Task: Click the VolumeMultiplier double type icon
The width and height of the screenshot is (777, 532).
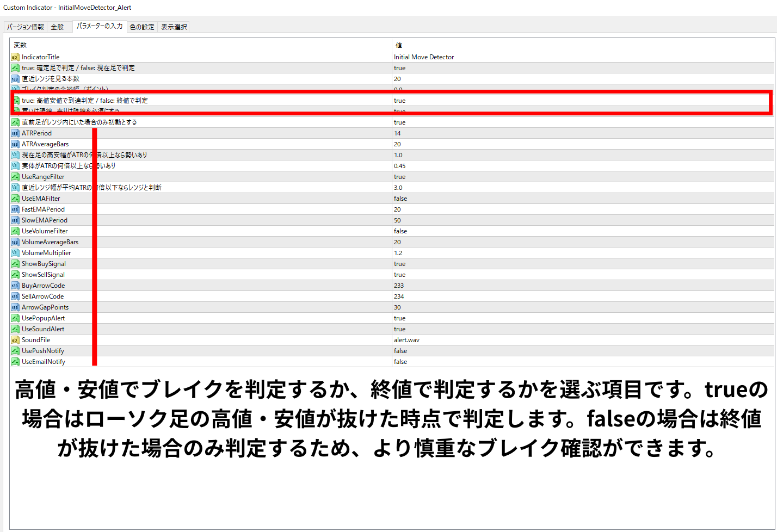Action: pyautogui.click(x=15, y=253)
